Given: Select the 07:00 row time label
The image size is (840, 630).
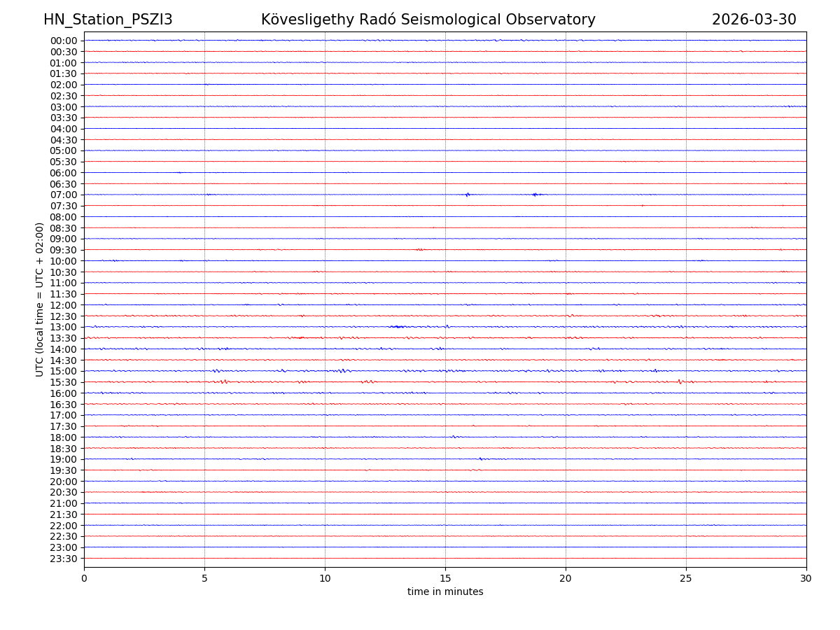Looking at the screenshot, I should tap(64, 195).
